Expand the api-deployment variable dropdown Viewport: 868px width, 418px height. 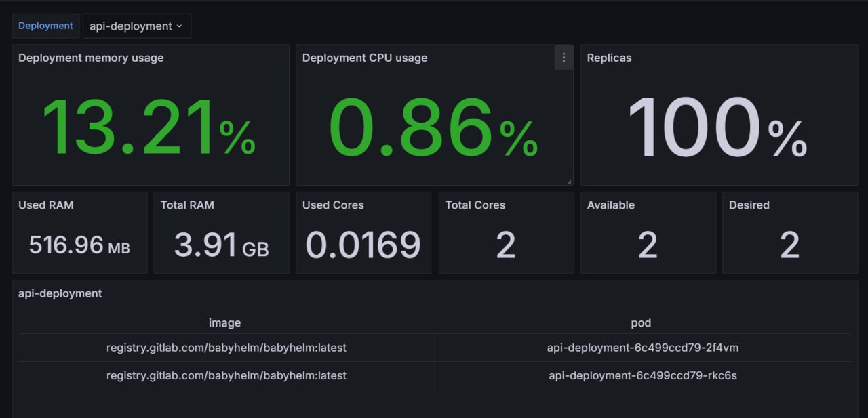pyautogui.click(x=136, y=26)
